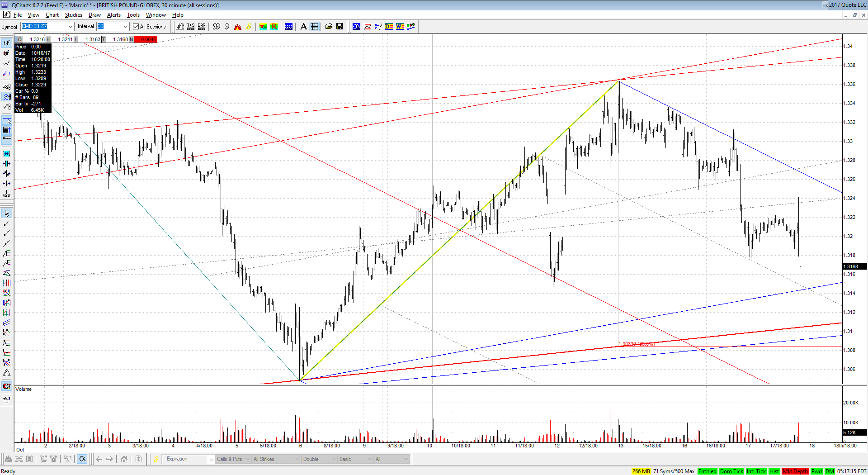Open the T+S time and sales view
868x475 pixels.
point(191,27)
